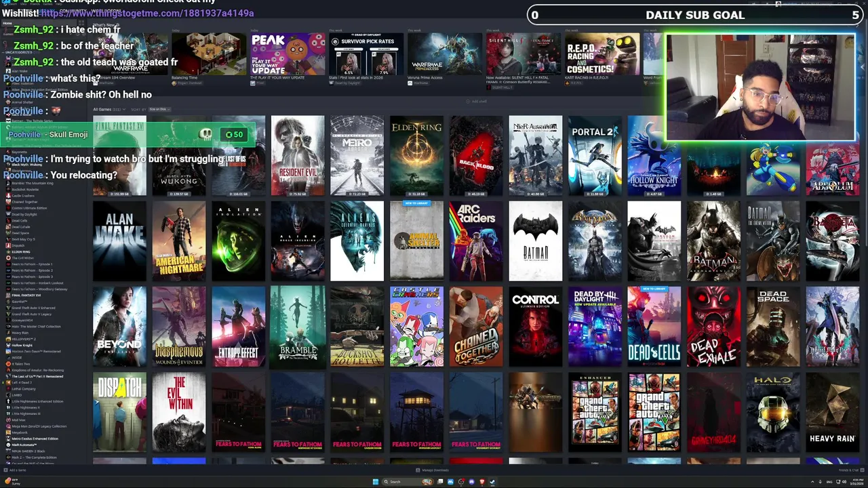Screen dimensions: 868x488
Task: Click the Megabonk icon in sidebar list
Action: click(8, 432)
